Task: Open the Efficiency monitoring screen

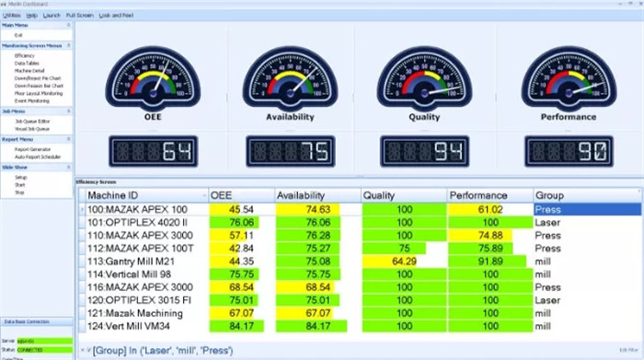Action: pyautogui.click(x=25, y=56)
